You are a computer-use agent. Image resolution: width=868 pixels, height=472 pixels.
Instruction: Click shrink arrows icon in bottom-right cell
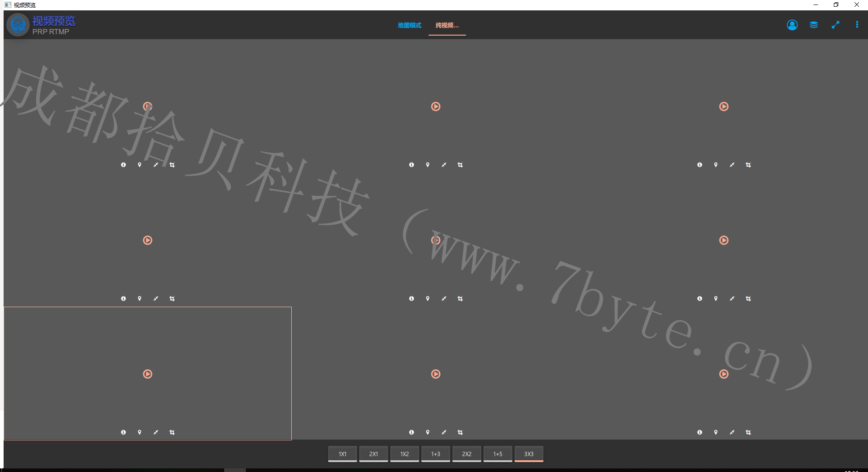732,432
